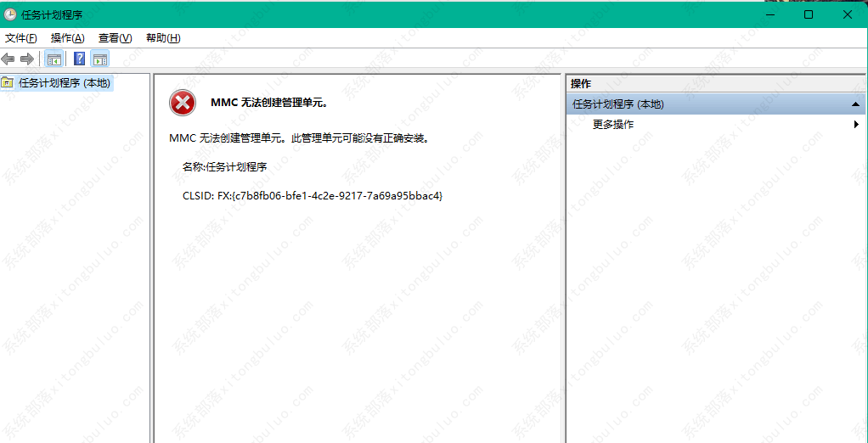Open the 操作(A) menu
This screenshot has height=443, width=868.
pyautogui.click(x=68, y=38)
